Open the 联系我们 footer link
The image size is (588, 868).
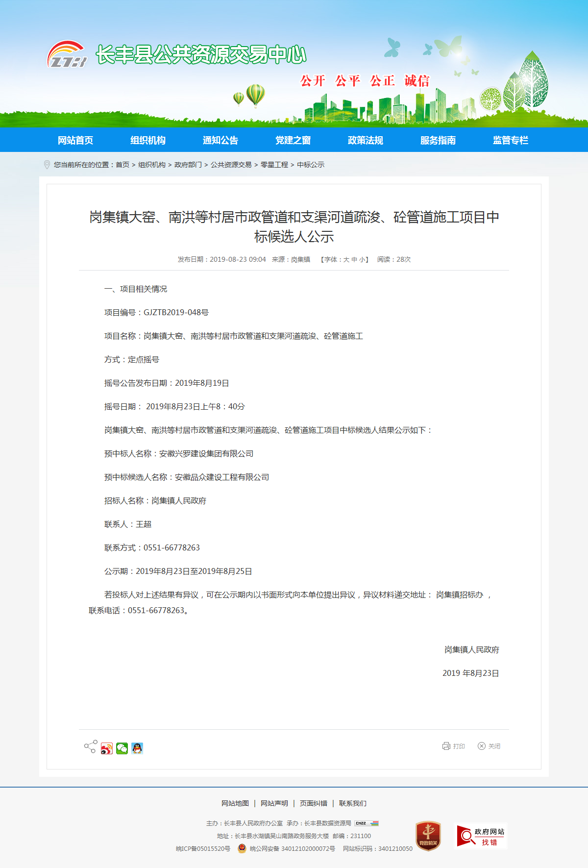353,803
